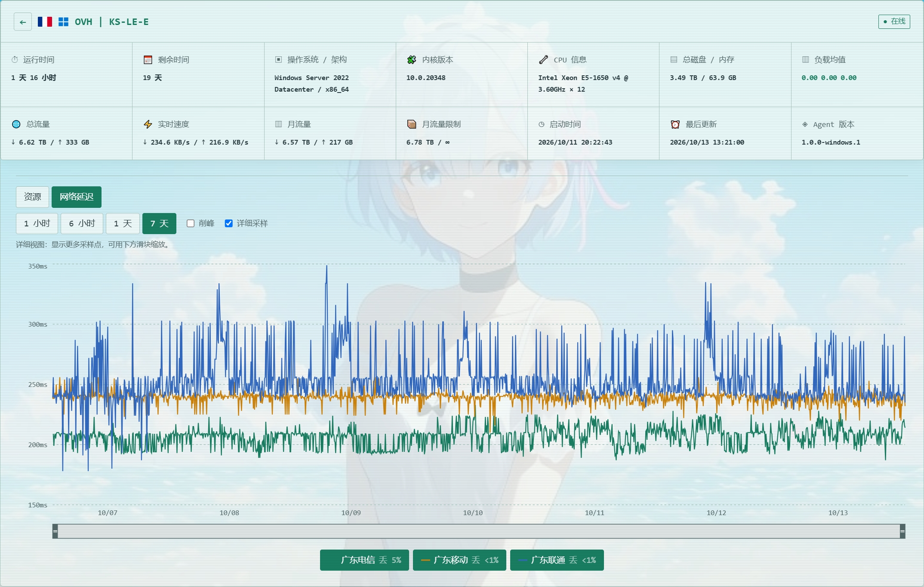This screenshot has width=924, height=587.
Task: Click the kernel version icon
Action: (412, 60)
